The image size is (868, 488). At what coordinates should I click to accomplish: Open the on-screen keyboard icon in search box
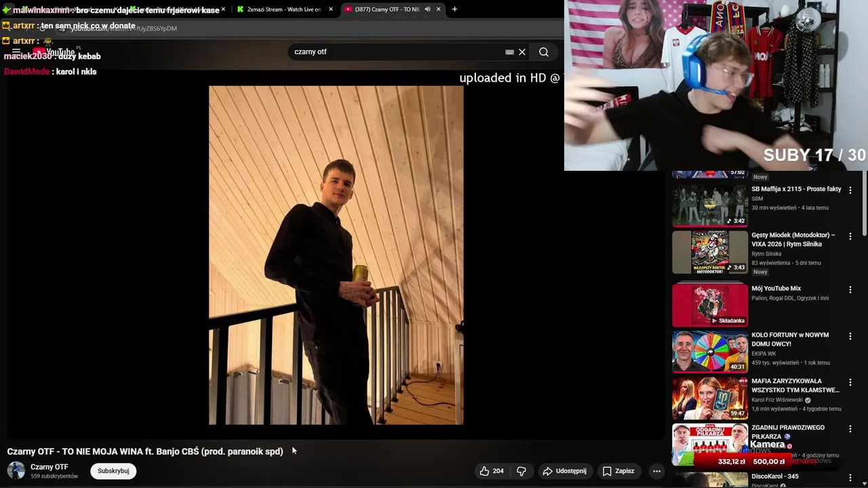[509, 52]
